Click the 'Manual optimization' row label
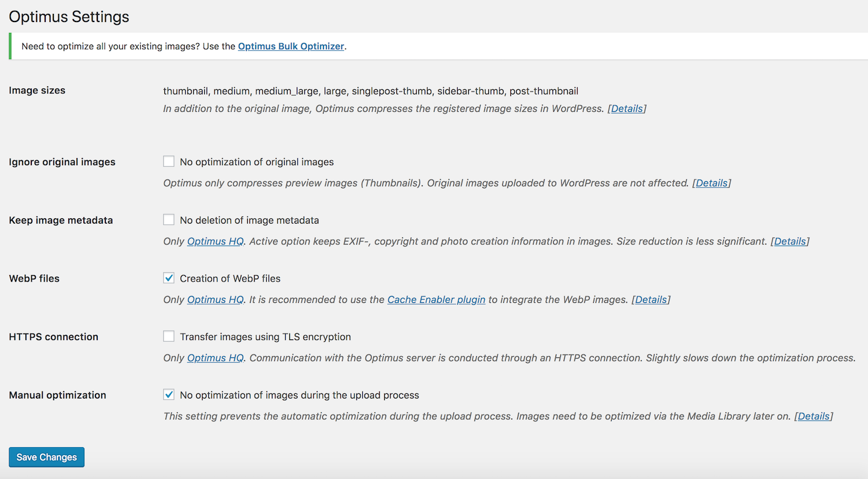 coord(57,395)
